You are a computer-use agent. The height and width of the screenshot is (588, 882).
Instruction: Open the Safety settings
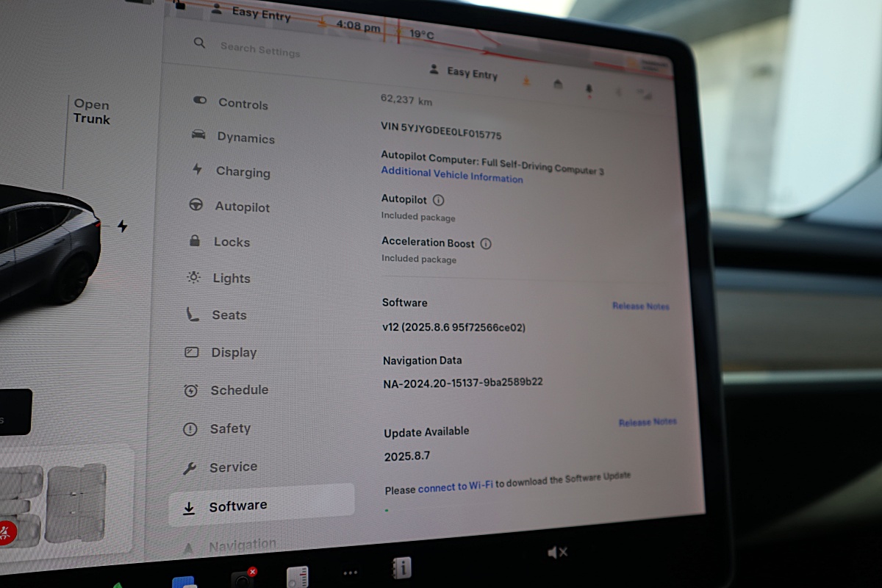point(217,429)
